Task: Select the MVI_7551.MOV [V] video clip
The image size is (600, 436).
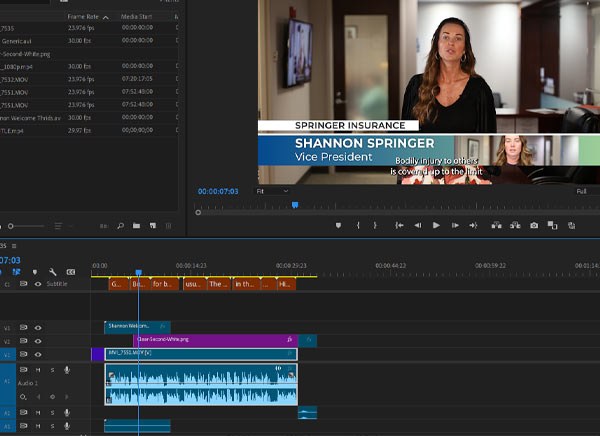Action: tap(201, 354)
